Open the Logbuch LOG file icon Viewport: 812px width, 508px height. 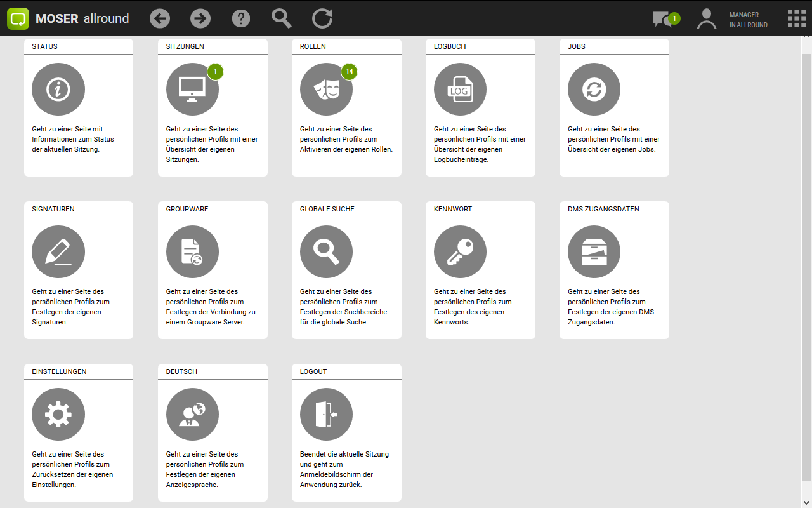point(460,90)
